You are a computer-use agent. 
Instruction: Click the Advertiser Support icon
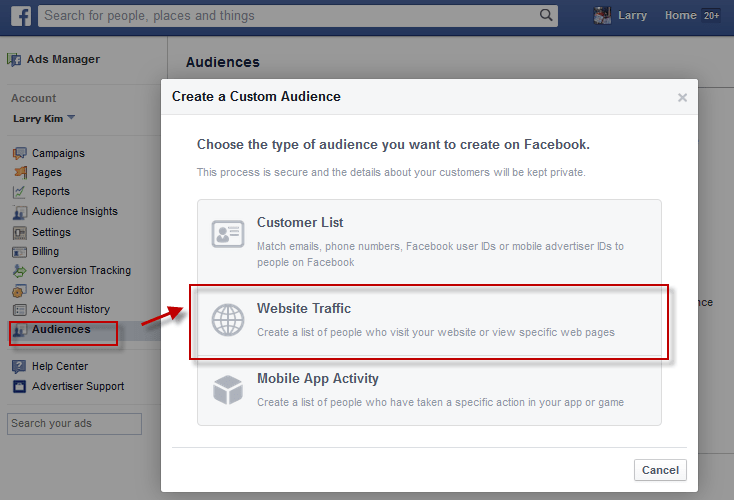[x=19, y=387]
